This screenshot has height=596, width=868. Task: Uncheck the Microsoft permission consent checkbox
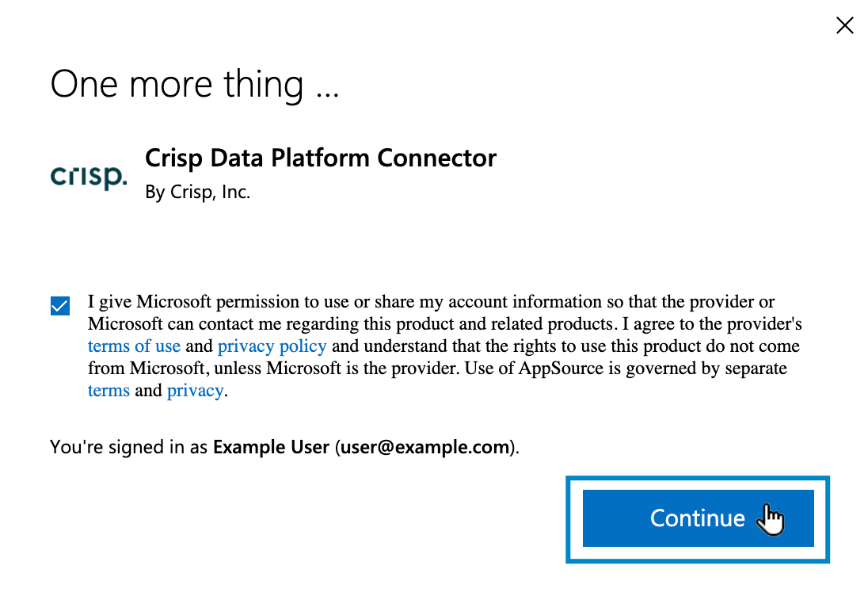pyautogui.click(x=59, y=305)
